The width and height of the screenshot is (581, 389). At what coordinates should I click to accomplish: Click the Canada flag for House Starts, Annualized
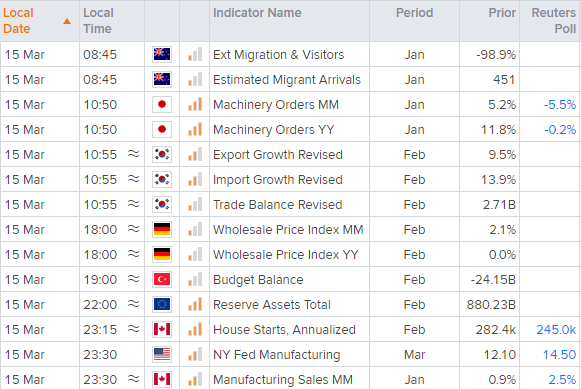[162, 329]
